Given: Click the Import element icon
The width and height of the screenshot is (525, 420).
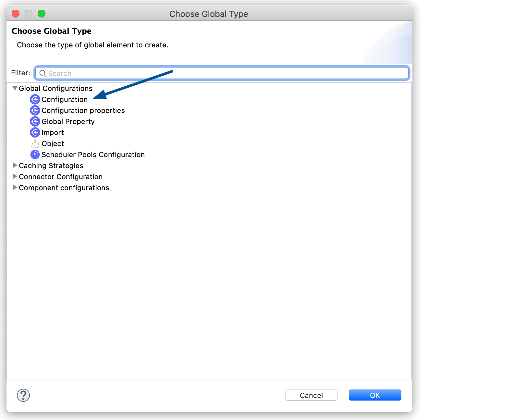Looking at the screenshot, I should click(x=35, y=132).
